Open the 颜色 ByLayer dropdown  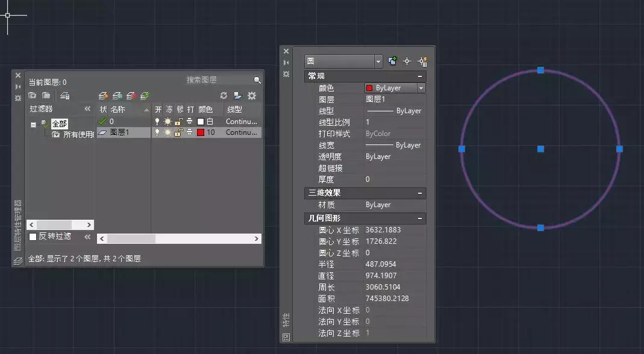click(x=420, y=88)
